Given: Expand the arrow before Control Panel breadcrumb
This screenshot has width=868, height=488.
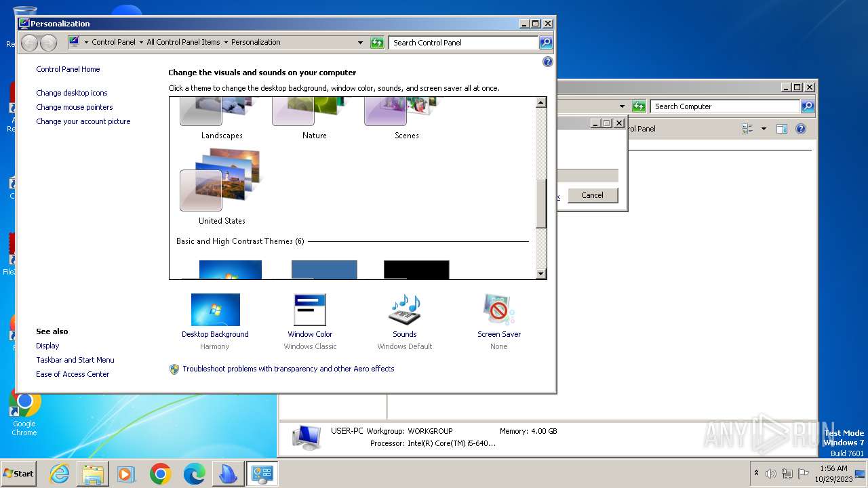Looking at the screenshot, I should point(86,42).
